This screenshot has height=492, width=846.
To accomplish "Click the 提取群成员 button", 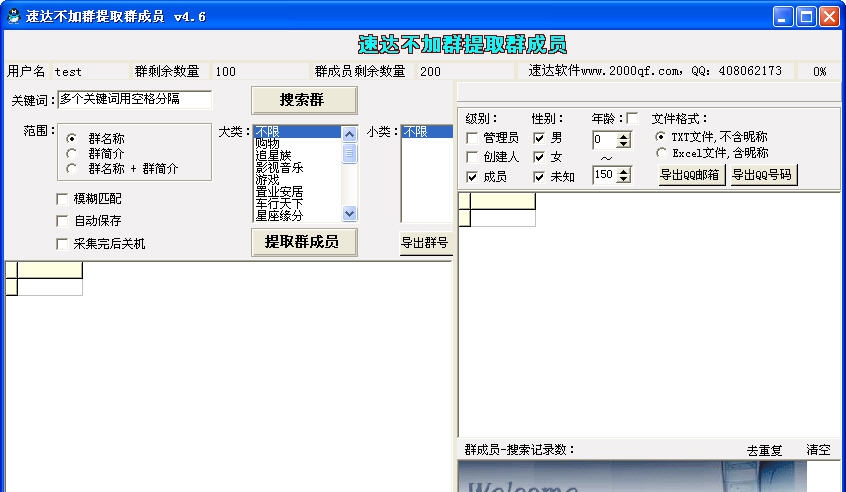I will pyautogui.click(x=304, y=242).
